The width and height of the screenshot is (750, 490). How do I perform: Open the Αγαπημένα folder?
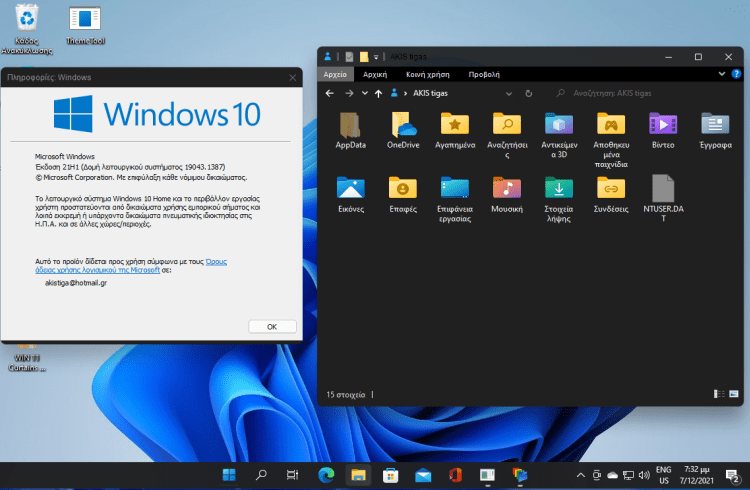(x=455, y=131)
